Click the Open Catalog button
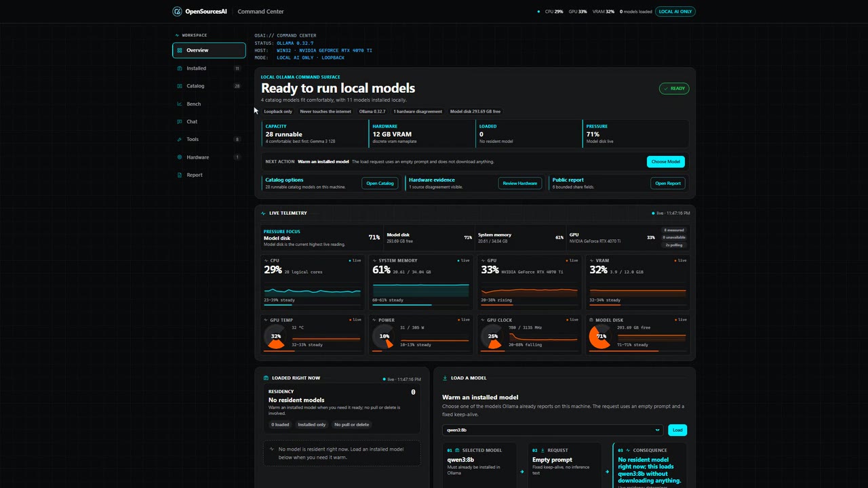The width and height of the screenshot is (868, 488). (x=380, y=183)
